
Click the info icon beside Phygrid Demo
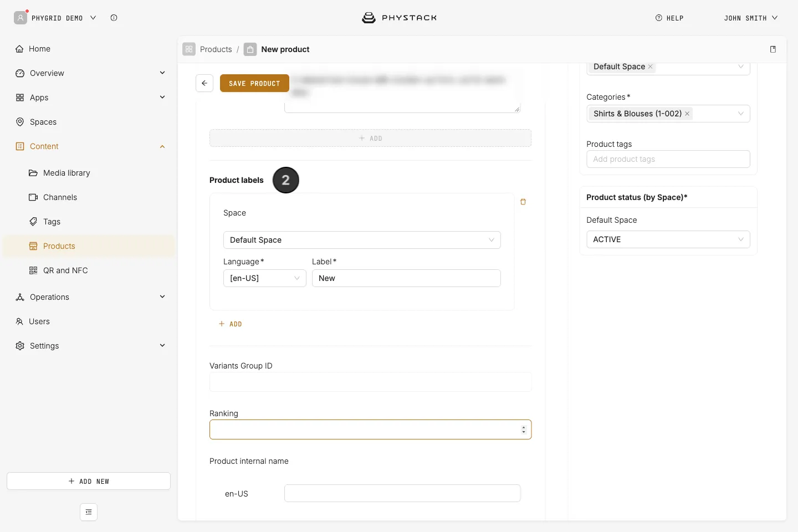(x=114, y=18)
